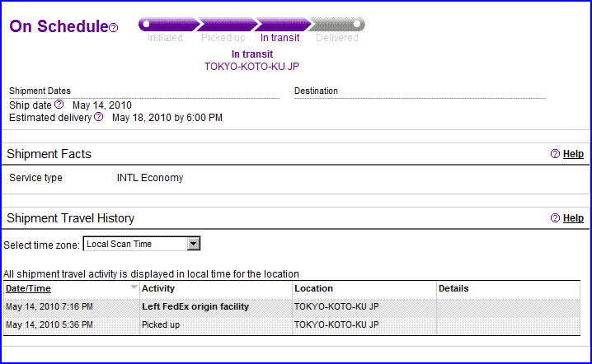Screen dimensions: 592x364
Task: Click the Activity column header
Action: (158, 288)
